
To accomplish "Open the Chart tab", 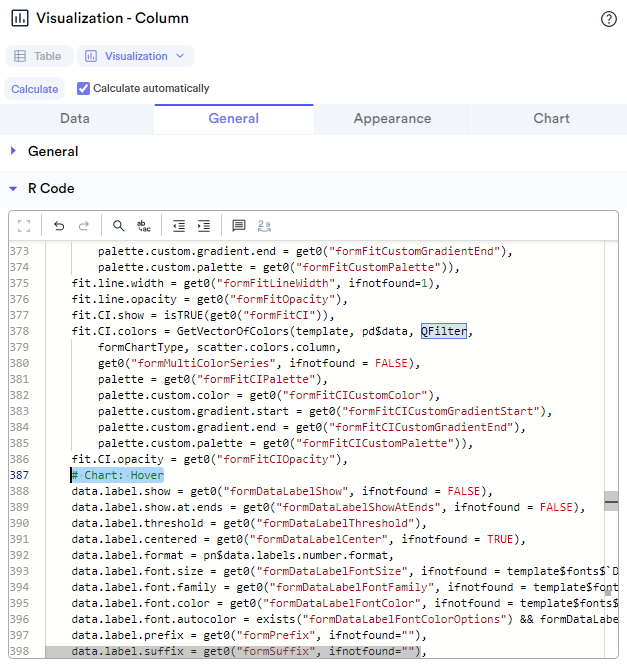I will (551, 118).
